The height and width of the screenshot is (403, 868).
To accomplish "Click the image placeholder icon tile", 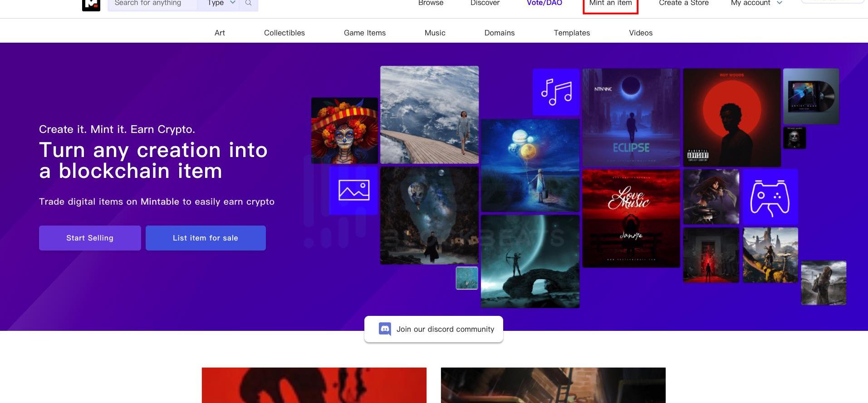I will click(353, 190).
